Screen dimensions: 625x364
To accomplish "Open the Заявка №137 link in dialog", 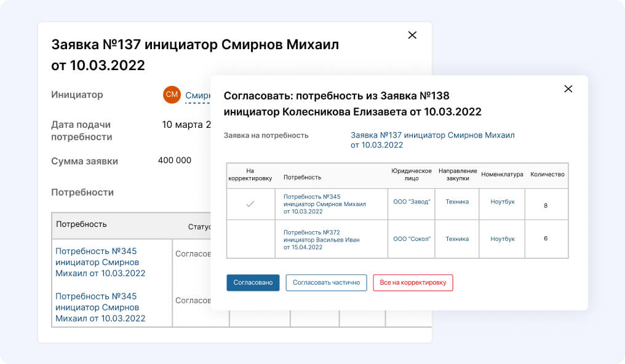I will pyautogui.click(x=432, y=140).
